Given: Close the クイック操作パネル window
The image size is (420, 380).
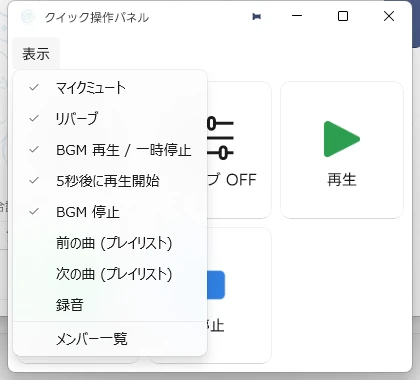Looking at the screenshot, I should click(x=389, y=16).
